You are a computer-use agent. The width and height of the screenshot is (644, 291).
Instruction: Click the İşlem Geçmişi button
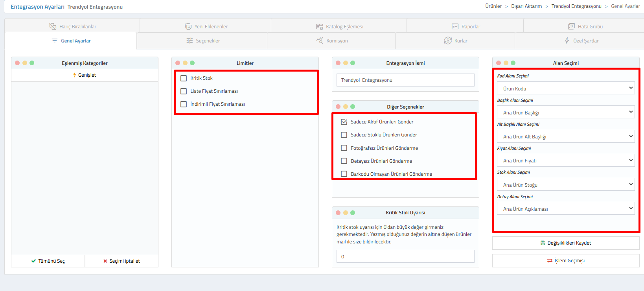(x=566, y=261)
